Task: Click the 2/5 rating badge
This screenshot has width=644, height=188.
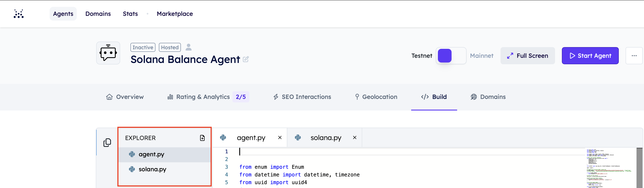Action: (x=241, y=97)
